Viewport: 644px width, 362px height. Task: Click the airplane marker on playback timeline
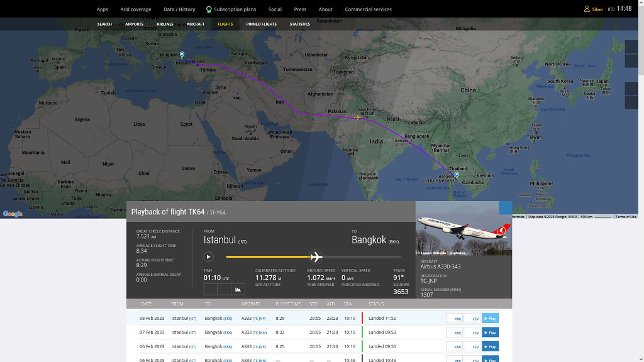[x=316, y=256]
